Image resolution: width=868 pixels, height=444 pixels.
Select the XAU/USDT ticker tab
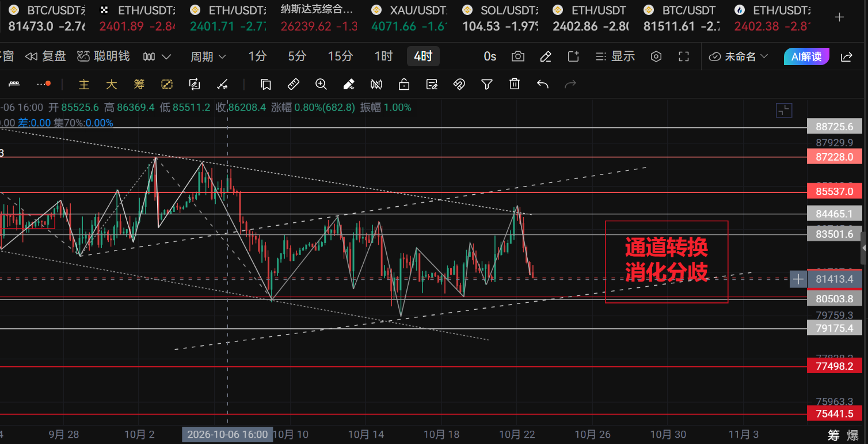pyautogui.click(x=409, y=18)
